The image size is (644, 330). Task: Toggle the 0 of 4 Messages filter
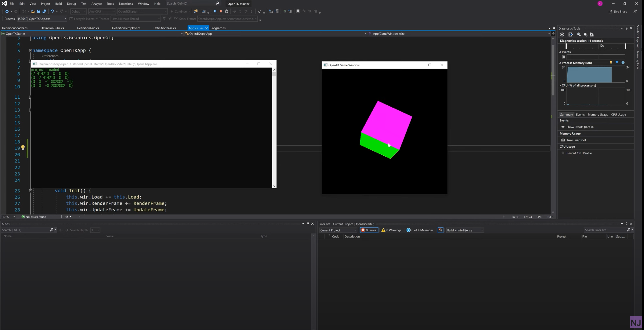420,230
